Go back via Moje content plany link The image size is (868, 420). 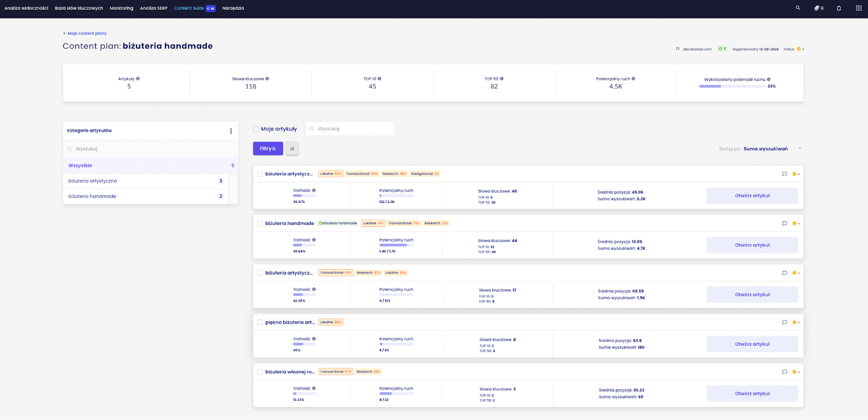click(85, 34)
